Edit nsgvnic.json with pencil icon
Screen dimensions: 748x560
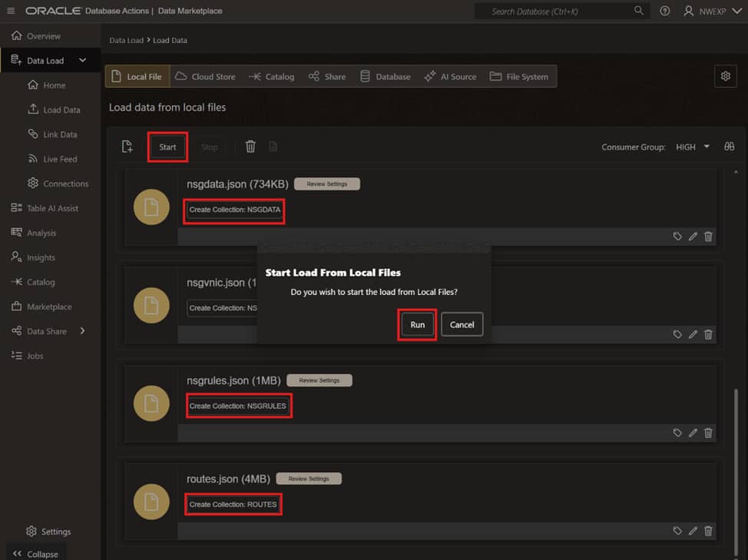(693, 334)
